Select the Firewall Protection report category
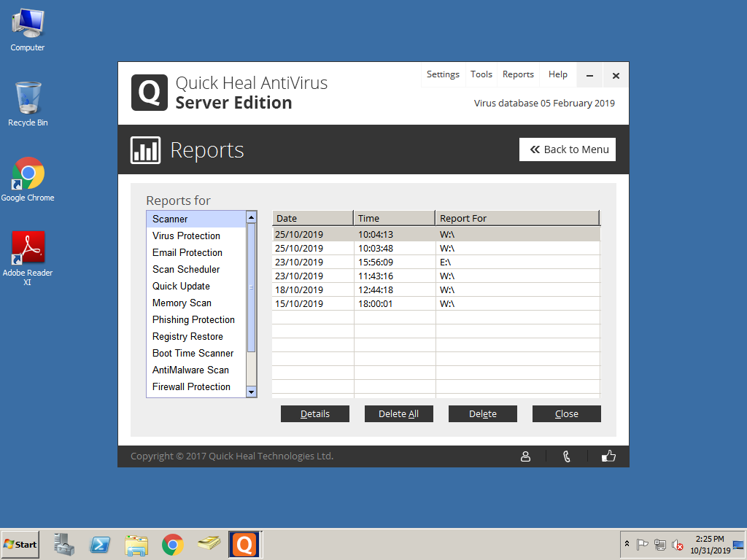 tap(191, 386)
